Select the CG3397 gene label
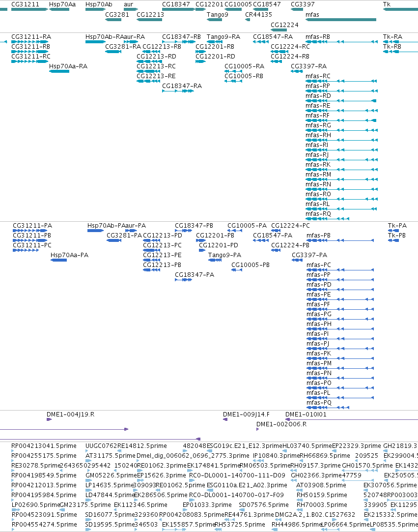418x532 pixels. tap(303, 4)
